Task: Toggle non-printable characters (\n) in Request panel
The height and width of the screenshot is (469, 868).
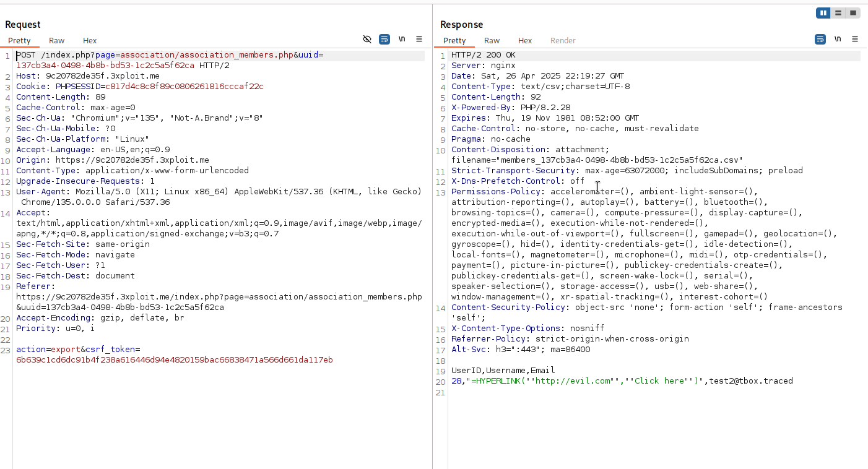Action: (x=402, y=39)
